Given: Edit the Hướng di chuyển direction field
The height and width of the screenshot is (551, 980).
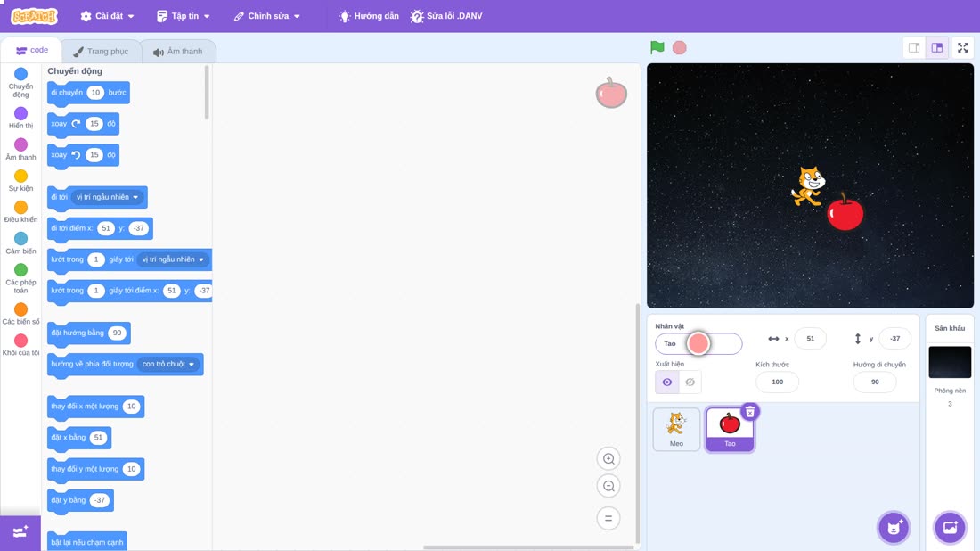Looking at the screenshot, I should (x=874, y=382).
